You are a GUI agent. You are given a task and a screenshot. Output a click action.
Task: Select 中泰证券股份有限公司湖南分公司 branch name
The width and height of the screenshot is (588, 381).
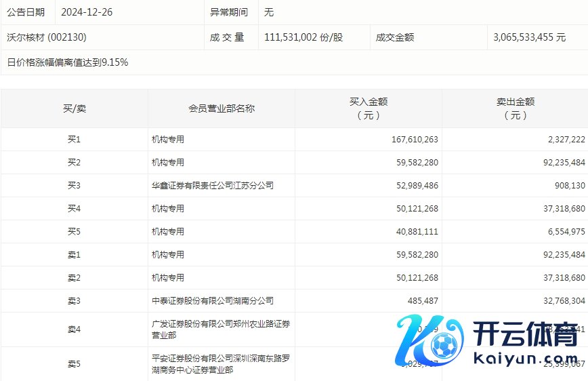pyautogui.click(x=213, y=300)
